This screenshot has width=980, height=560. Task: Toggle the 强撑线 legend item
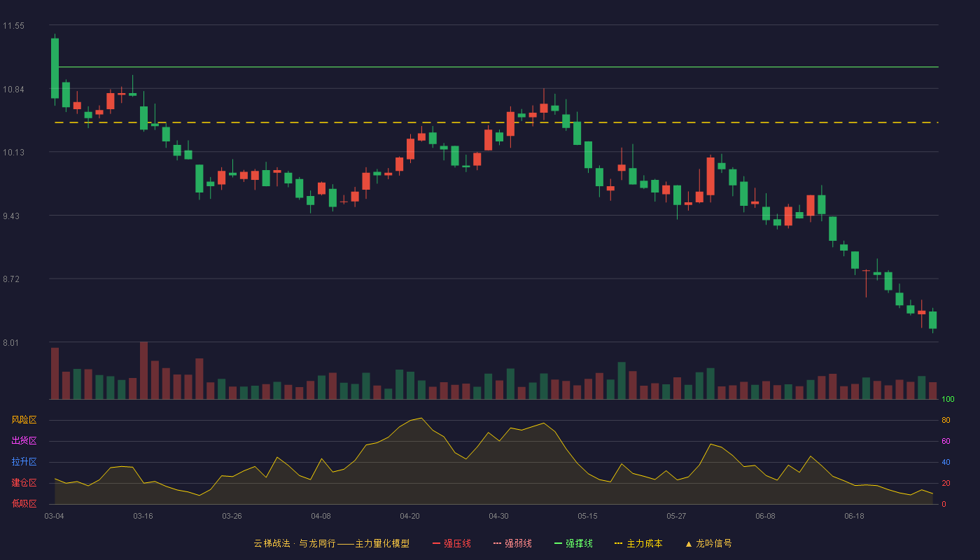tap(573, 543)
